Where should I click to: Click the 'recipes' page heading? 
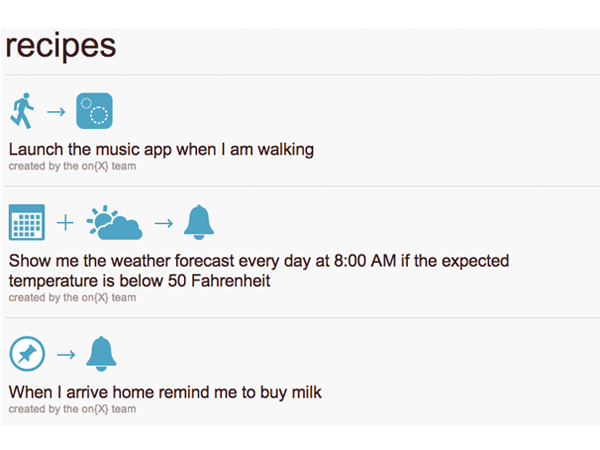click(x=60, y=46)
